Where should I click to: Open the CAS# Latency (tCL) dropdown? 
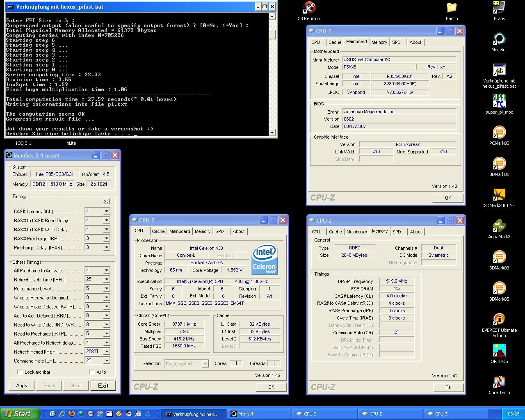click(x=107, y=211)
